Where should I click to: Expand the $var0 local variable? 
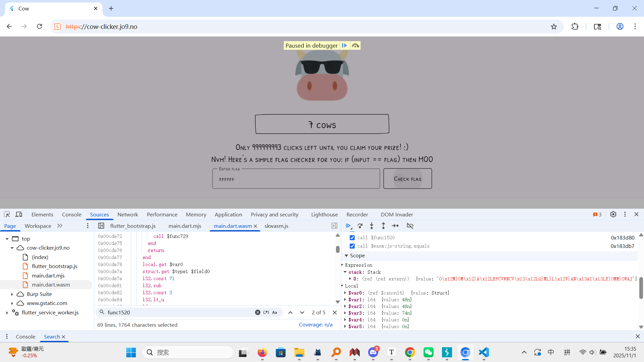tap(345, 293)
